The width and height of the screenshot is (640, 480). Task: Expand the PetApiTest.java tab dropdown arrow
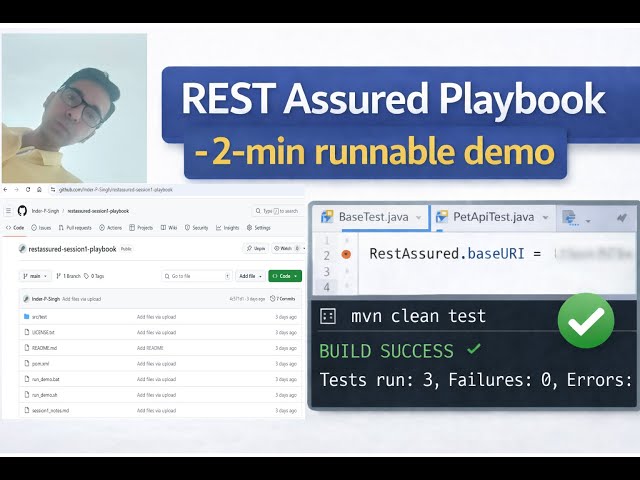tap(545, 218)
